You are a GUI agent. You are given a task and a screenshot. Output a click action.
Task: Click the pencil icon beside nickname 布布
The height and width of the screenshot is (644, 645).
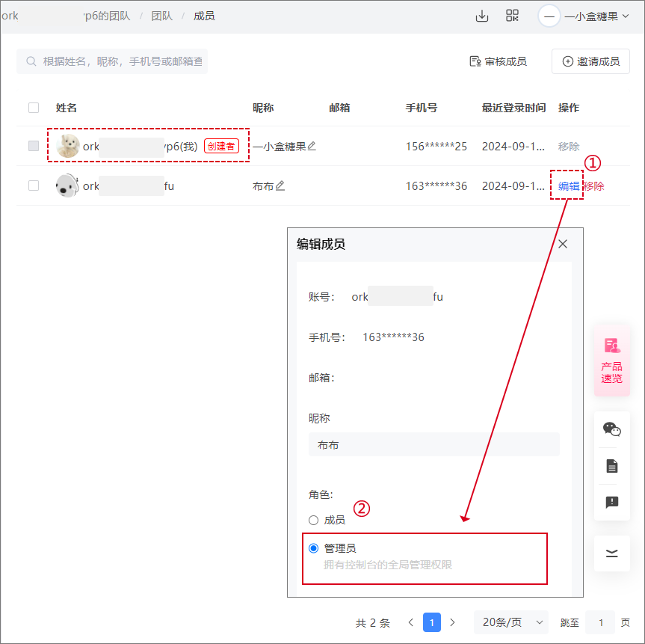281,185
